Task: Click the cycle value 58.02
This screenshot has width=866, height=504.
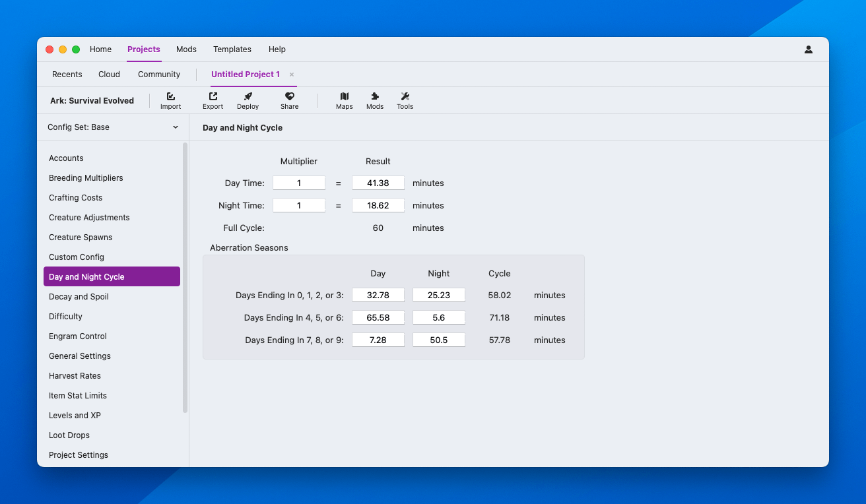Action: pos(500,296)
